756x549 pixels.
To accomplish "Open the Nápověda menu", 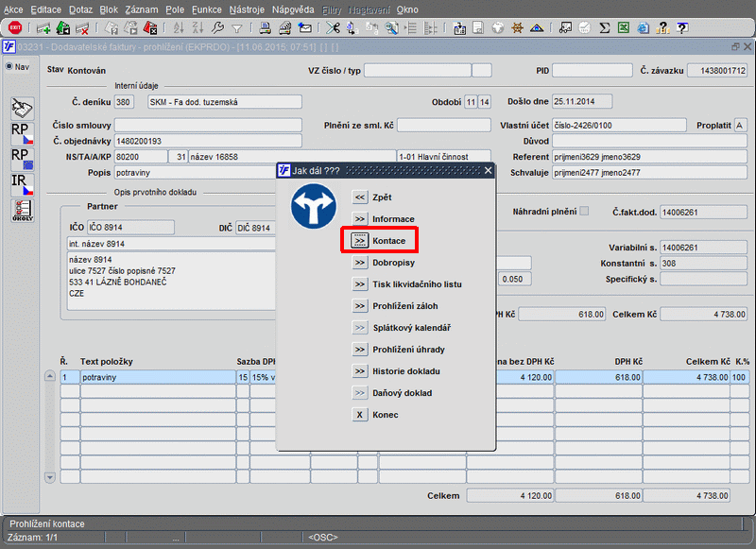I will point(293,9).
